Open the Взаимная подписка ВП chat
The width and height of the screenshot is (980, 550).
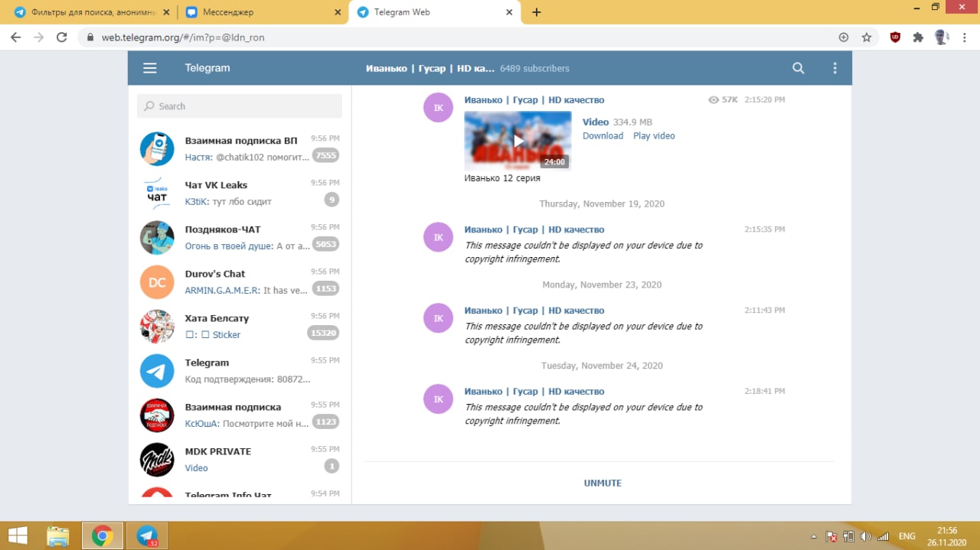(x=240, y=148)
